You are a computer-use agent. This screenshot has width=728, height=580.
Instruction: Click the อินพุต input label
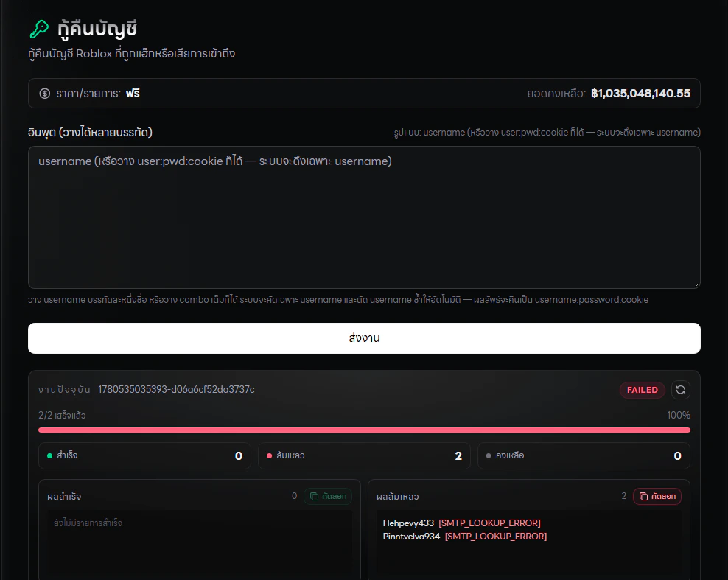pyautogui.click(x=90, y=133)
